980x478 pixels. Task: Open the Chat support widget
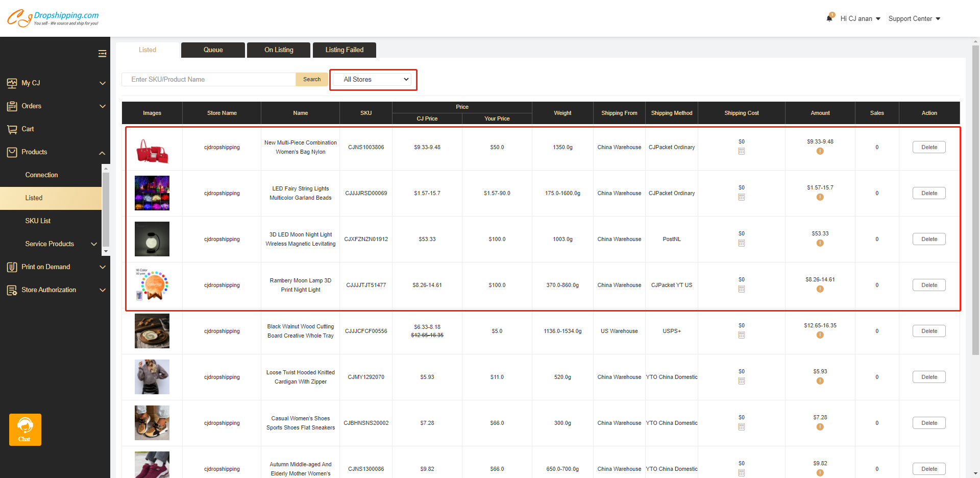25,429
